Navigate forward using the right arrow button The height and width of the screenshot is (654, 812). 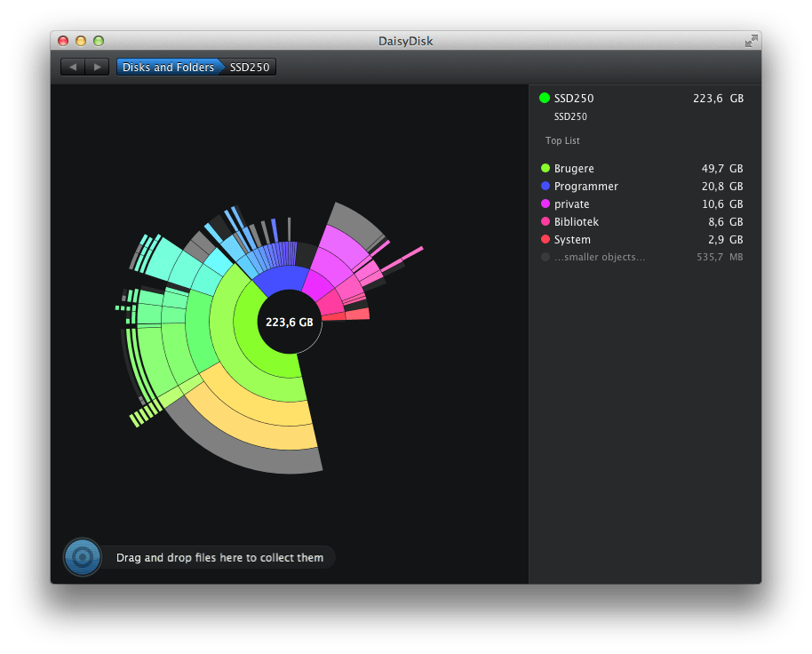(98, 66)
